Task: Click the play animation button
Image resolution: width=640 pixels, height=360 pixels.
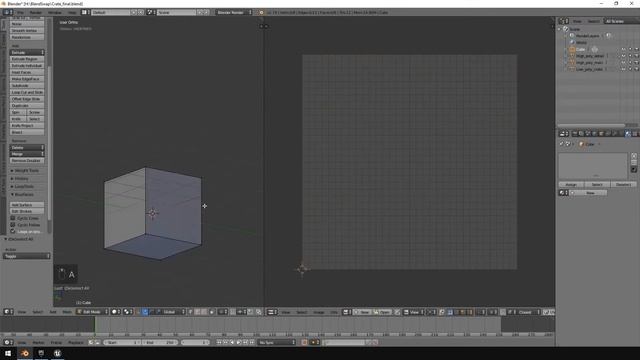Action: 239,342
